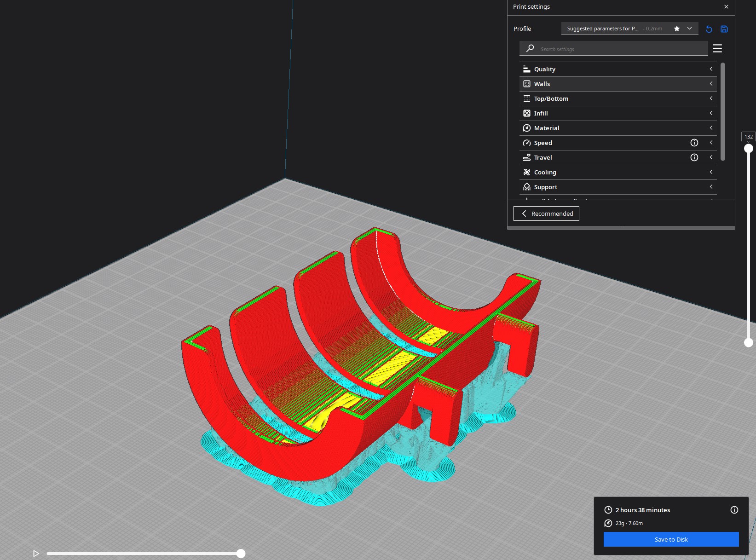The image size is (756, 560).
Task: Click the star icon in profile selector
Action: 676,29
